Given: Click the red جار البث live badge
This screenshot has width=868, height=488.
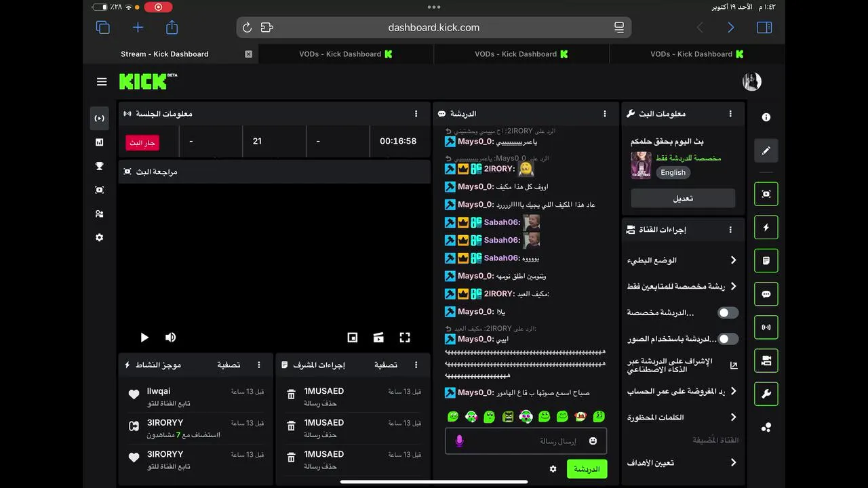Looking at the screenshot, I should point(142,143).
